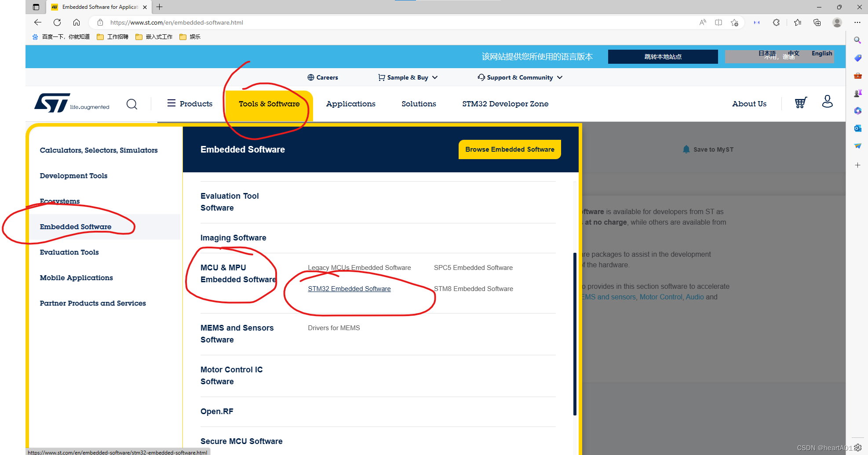Open STM8 Embedded Software link

click(x=474, y=289)
